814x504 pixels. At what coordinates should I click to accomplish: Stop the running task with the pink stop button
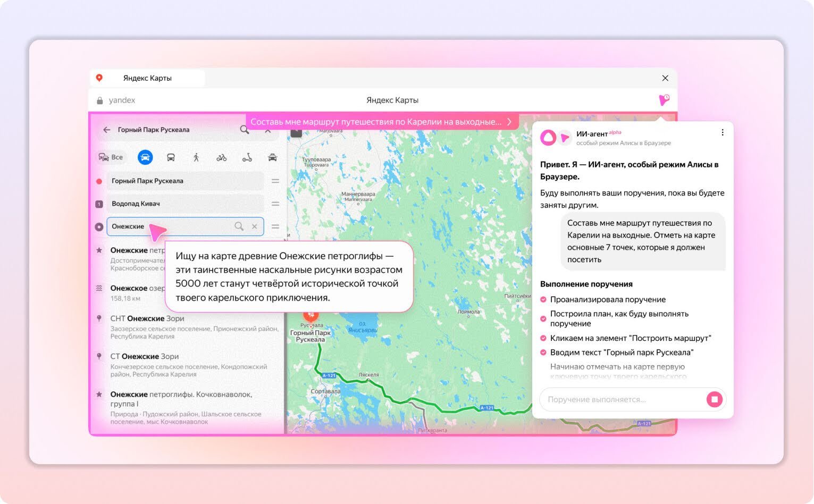pos(715,399)
